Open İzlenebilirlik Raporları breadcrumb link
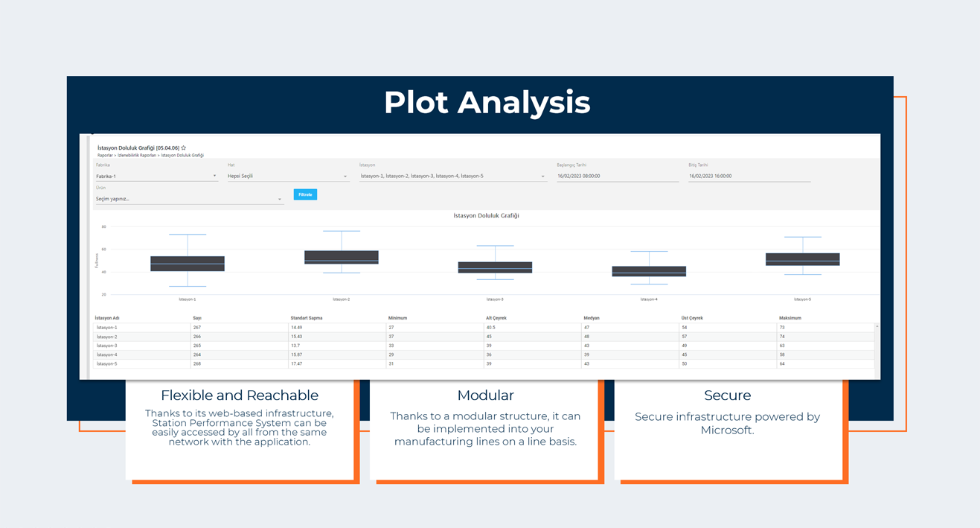This screenshot has width=980, height=528. (137, 156)
